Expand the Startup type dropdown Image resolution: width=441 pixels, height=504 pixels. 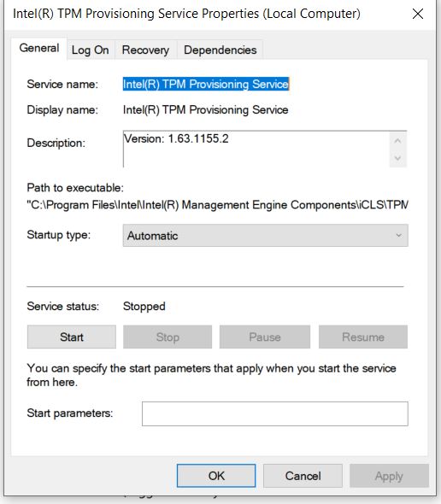coord(266,236)
